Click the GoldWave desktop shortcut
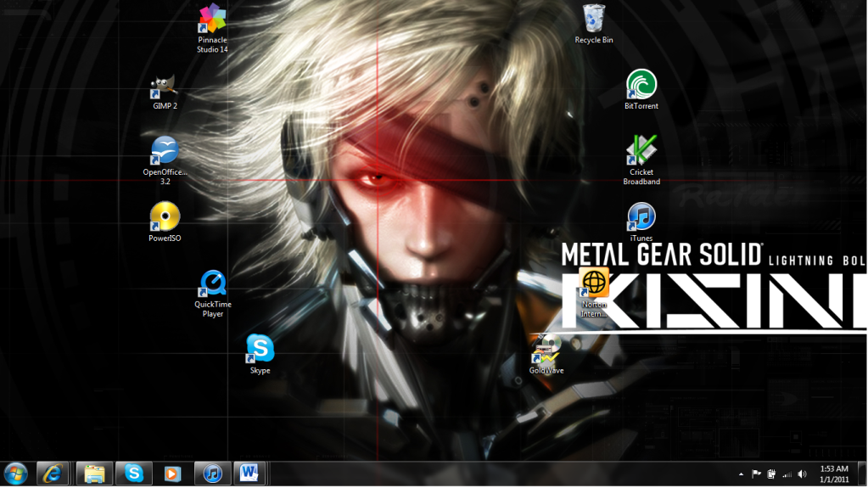The image size is (868, 488). 546,355
